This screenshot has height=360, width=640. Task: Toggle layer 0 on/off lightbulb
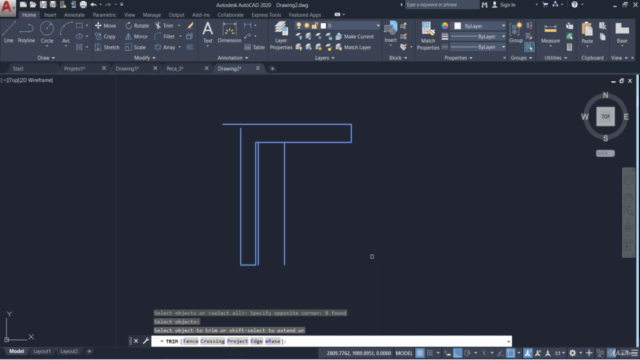tap(299, 26)
